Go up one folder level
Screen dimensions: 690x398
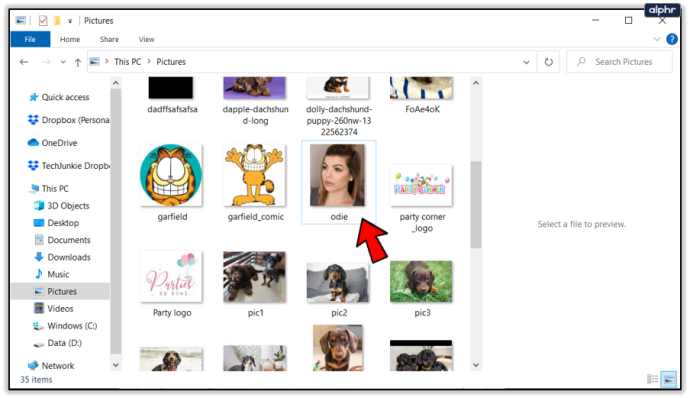pyautogui.click(x=78, y=62)
